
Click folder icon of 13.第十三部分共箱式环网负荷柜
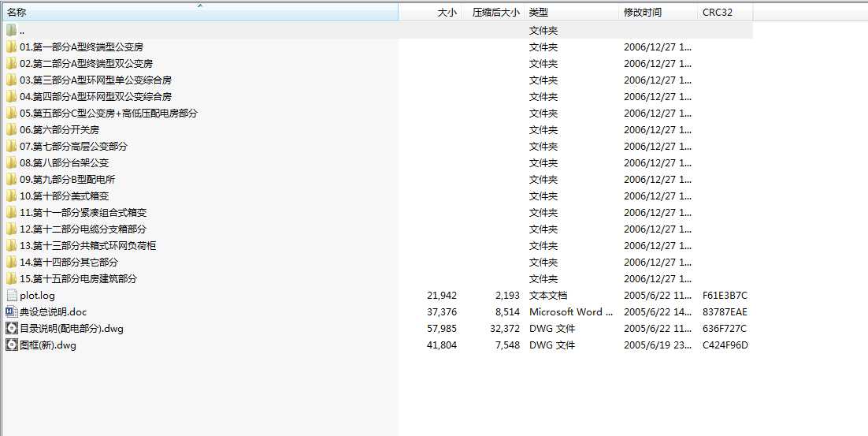pos(11,245)
